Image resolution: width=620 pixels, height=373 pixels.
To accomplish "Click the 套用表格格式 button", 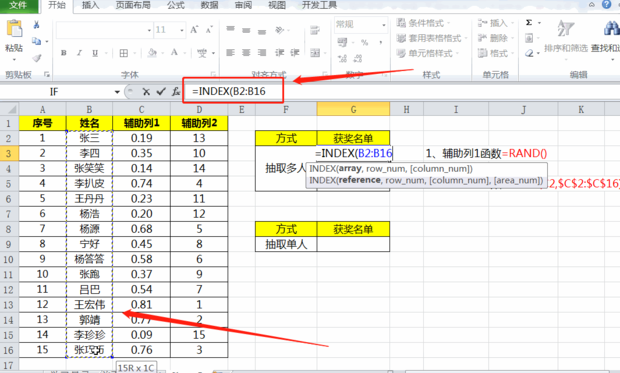I will coord(432,38).
